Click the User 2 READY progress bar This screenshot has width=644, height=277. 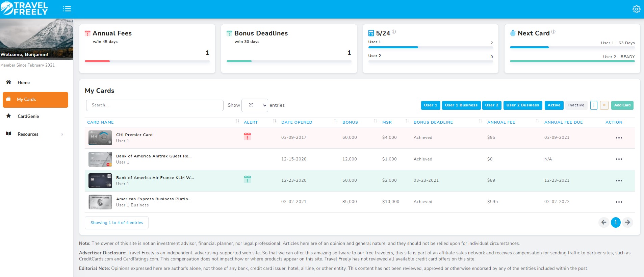click(x=572, y=61)
